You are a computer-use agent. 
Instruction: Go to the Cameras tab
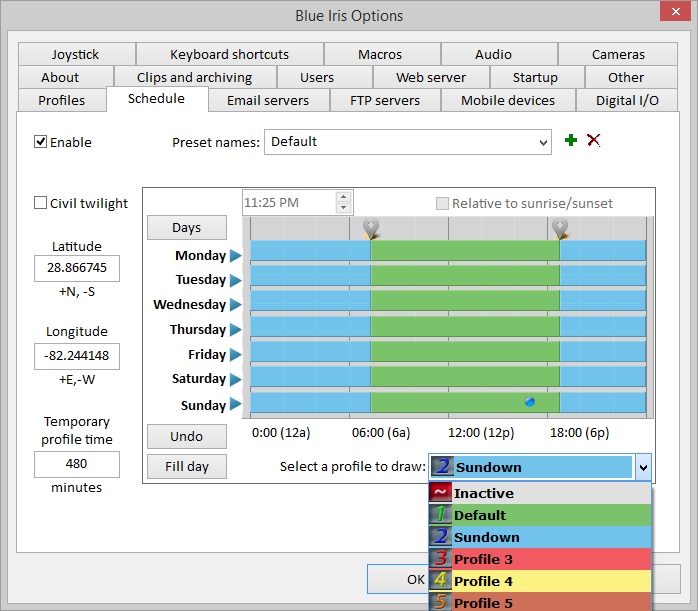pyautogui.click(x=618, y=54)
